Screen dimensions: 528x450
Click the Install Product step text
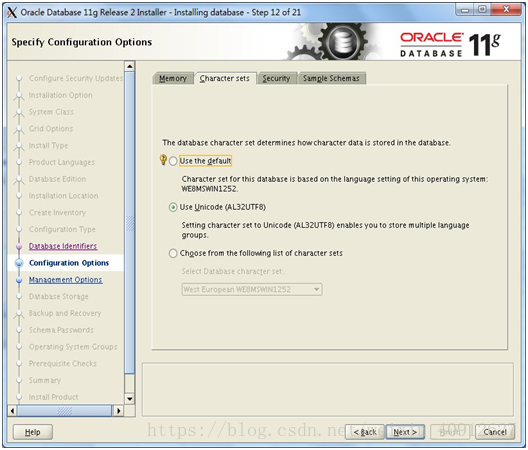tap(54, 397)
